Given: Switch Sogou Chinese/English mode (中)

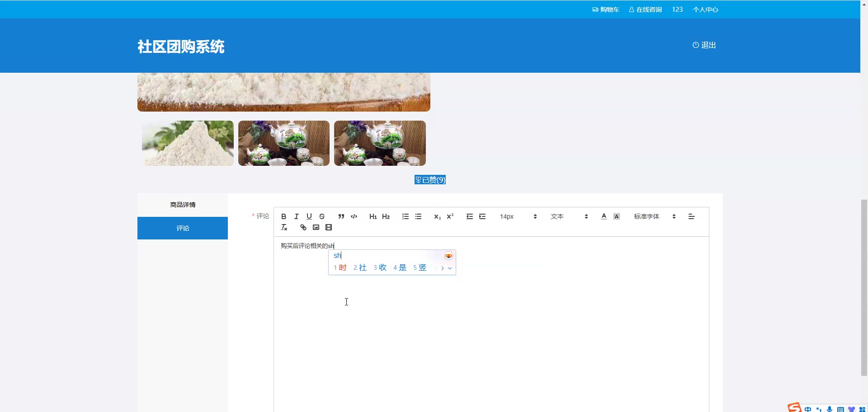Looking at the screenshot, I should pyautogui.click(x=808, y=409).
